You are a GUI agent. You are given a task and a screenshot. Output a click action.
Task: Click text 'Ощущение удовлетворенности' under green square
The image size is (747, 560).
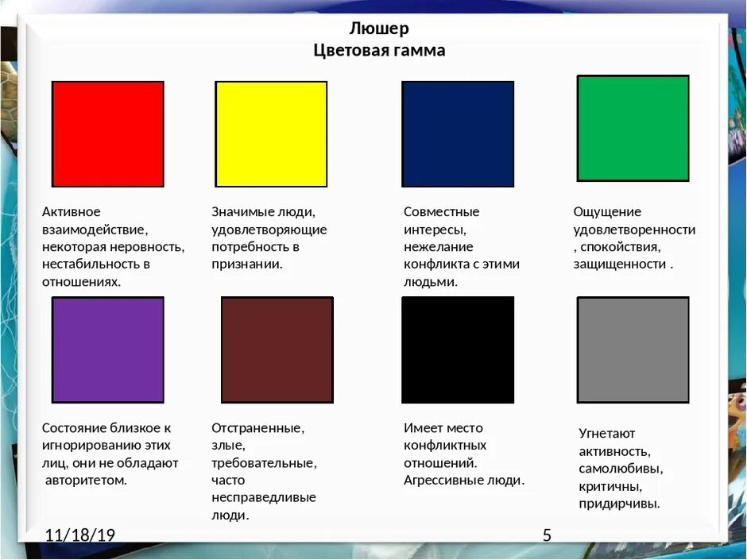tap(635, 221)
